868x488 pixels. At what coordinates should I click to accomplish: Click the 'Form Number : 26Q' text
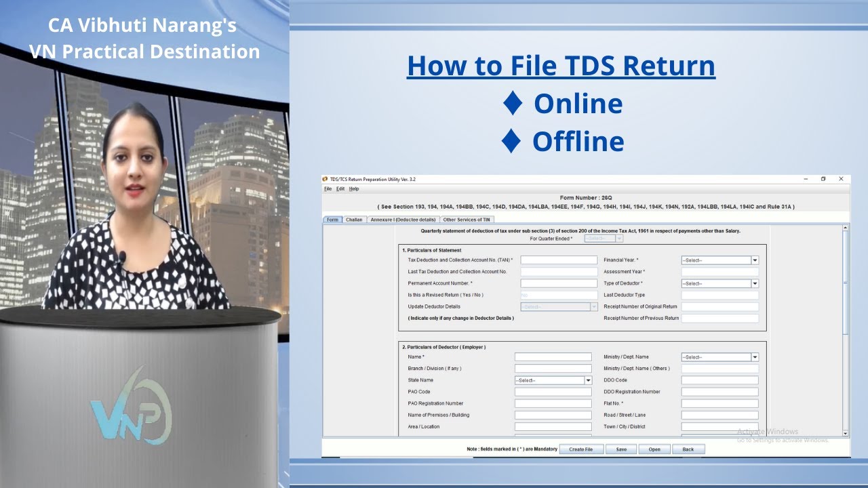click(586, 198)
